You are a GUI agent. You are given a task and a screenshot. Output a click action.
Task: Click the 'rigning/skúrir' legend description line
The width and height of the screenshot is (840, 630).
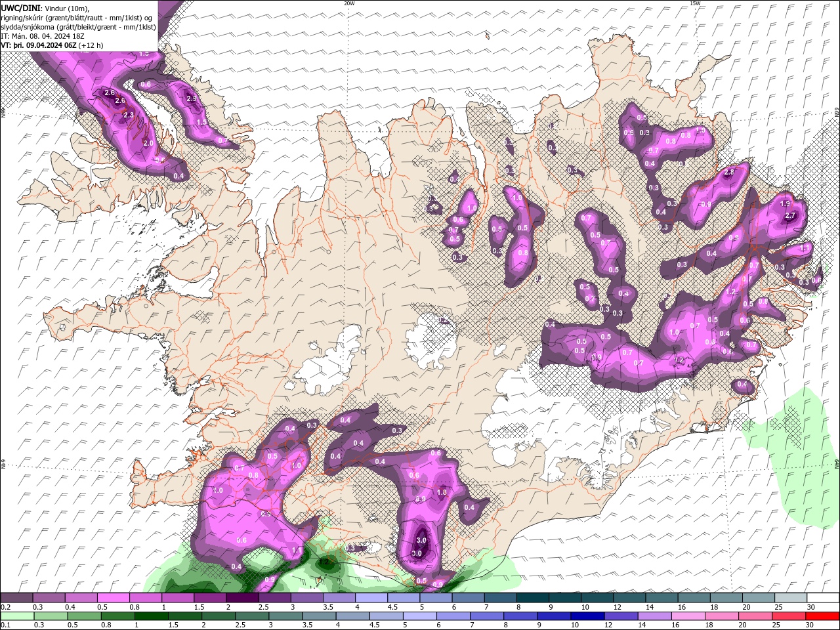point(76,18)
